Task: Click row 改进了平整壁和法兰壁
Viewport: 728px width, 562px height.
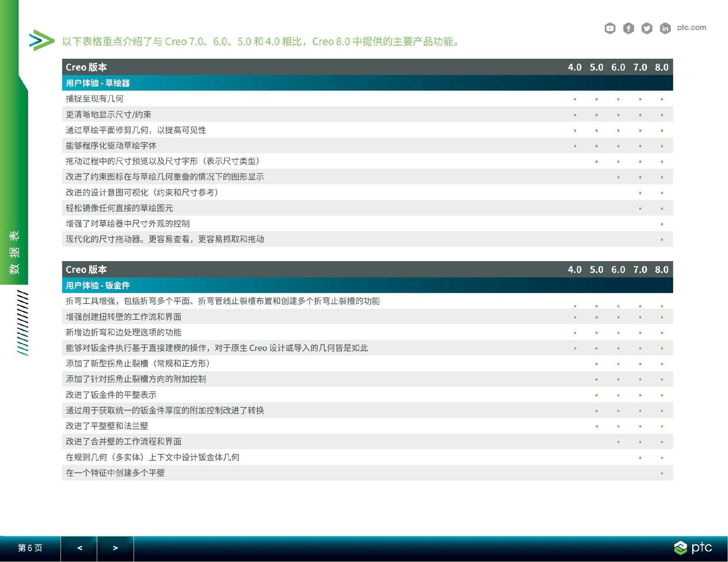Action: click(x=367, y=426)
